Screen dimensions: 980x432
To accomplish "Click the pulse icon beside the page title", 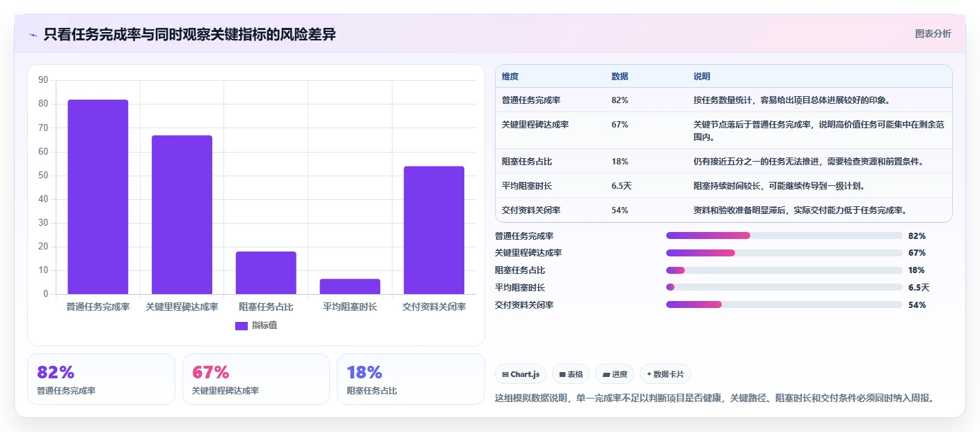I will [33, 34].
